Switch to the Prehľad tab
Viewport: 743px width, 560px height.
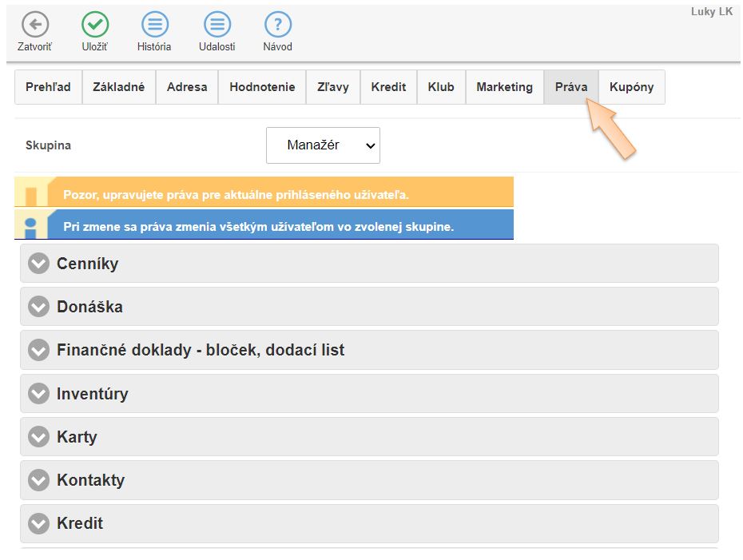(48, 87)
